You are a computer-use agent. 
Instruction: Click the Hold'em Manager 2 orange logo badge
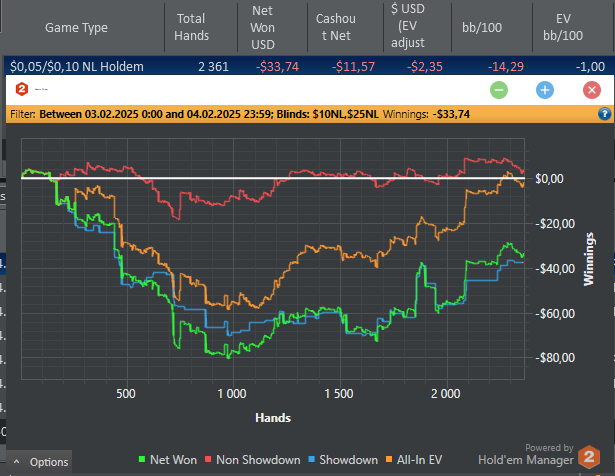coord(592,455)
